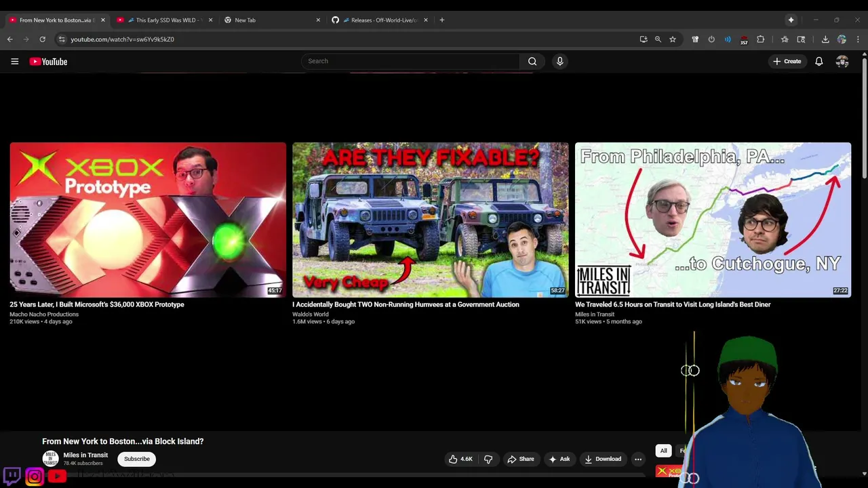Open browser downloads

[825, 39]
